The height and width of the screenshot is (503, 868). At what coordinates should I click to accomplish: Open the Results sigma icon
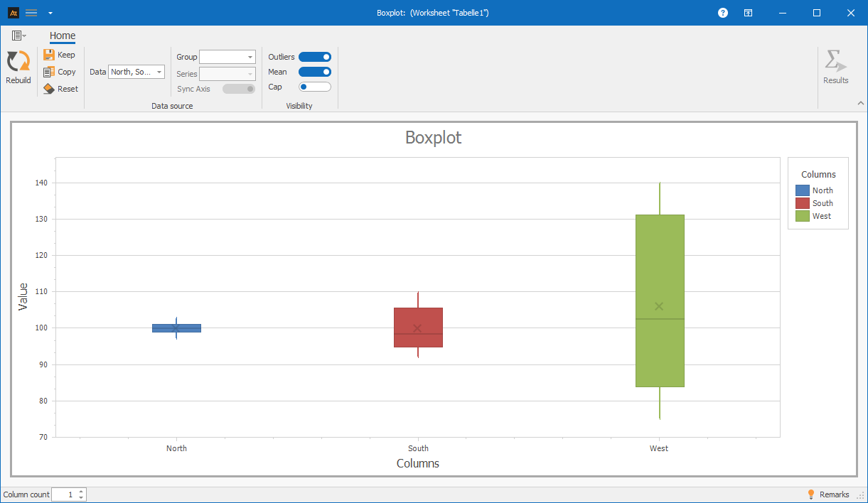point(835,61)
